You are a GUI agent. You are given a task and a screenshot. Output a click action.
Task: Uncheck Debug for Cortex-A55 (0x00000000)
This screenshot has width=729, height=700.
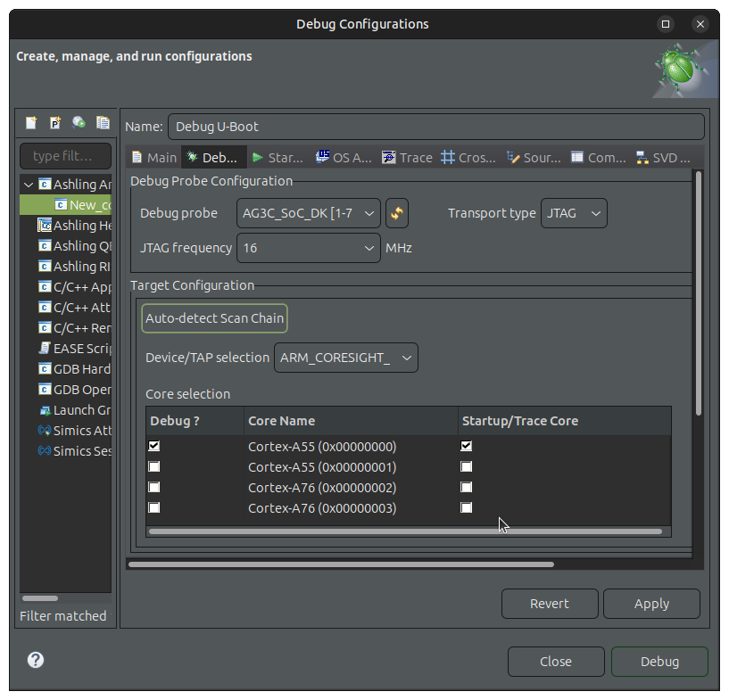pyautogui.click(x=155, y=446)
